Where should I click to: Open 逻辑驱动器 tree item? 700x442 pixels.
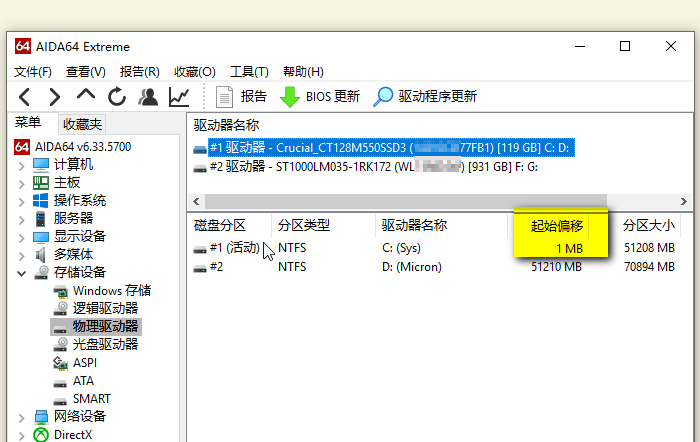[x=105, y=309]
